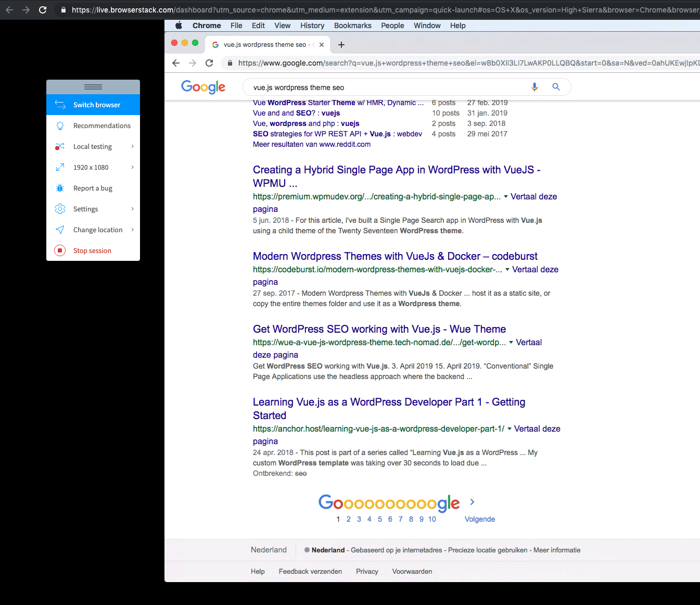700x605 pixels.
Task: Click the Settings gear icon in BrowserStack panel
Action: click(60, 209)
